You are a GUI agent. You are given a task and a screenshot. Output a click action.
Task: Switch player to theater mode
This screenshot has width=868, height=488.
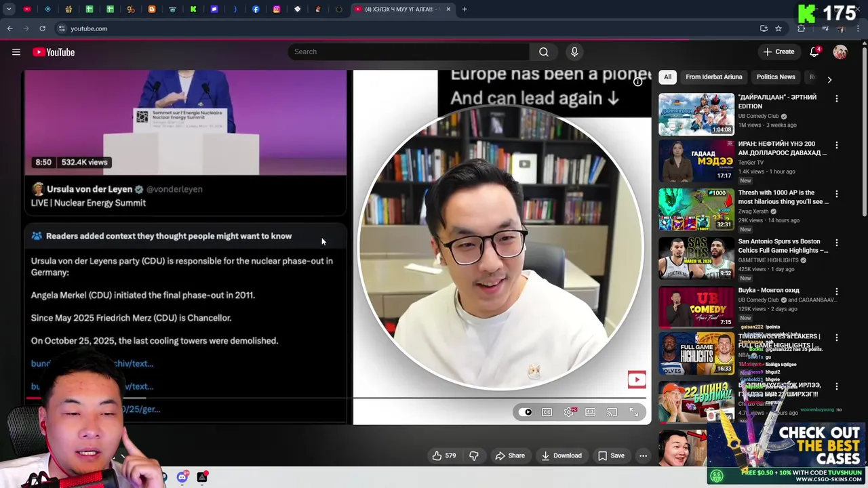[591, 412]
